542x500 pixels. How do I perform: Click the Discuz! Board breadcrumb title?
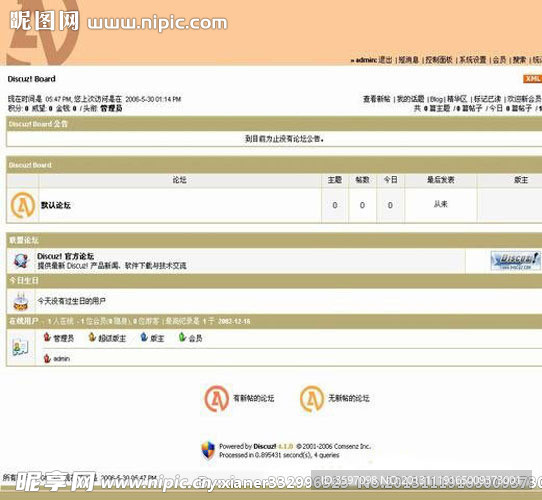point(31,79)
